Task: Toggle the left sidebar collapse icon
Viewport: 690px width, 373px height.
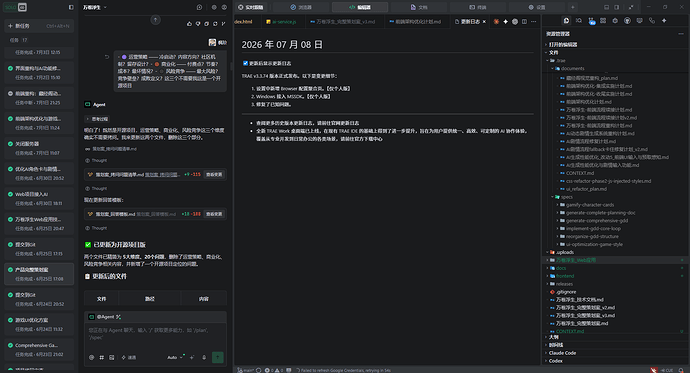Action: (x=71, y=7)
